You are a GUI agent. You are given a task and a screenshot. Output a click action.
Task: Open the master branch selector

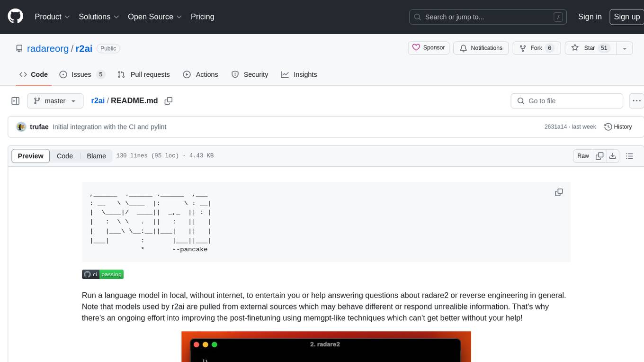coord(55,101)
